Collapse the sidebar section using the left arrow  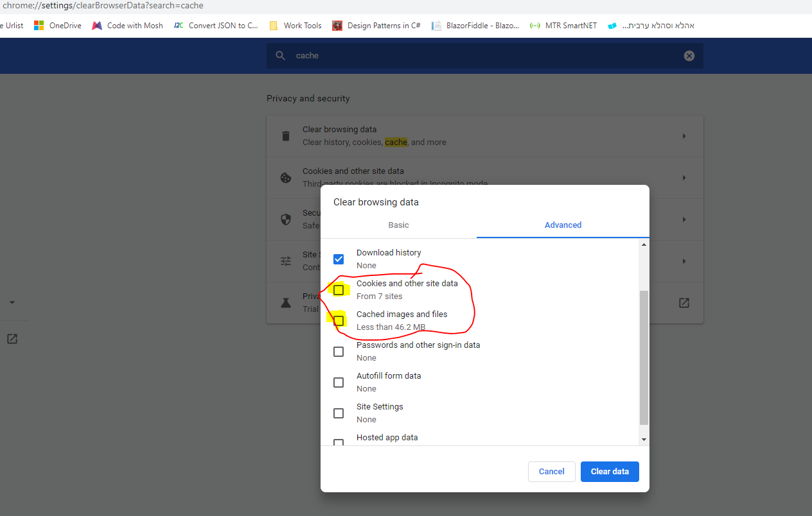12,302
